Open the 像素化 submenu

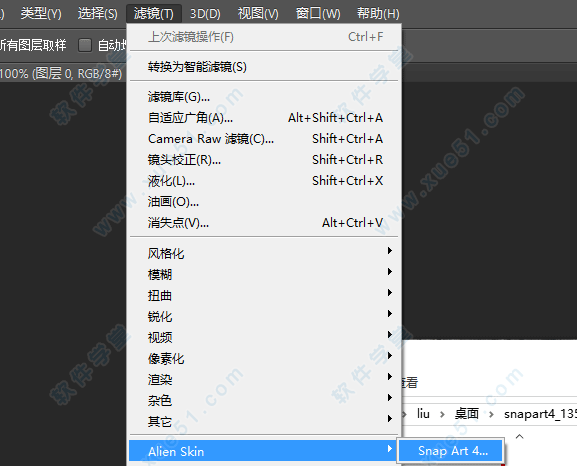click(x=263, y=358)
